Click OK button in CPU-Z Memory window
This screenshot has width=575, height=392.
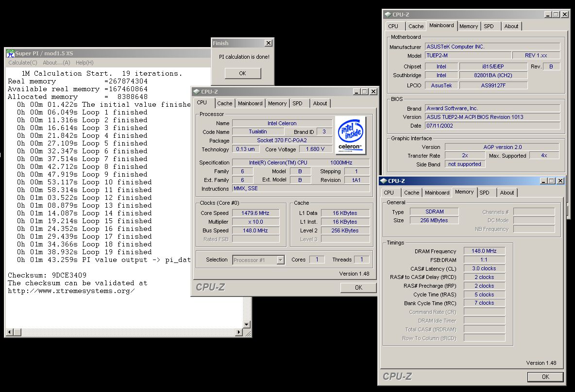(x=545, y=377)
